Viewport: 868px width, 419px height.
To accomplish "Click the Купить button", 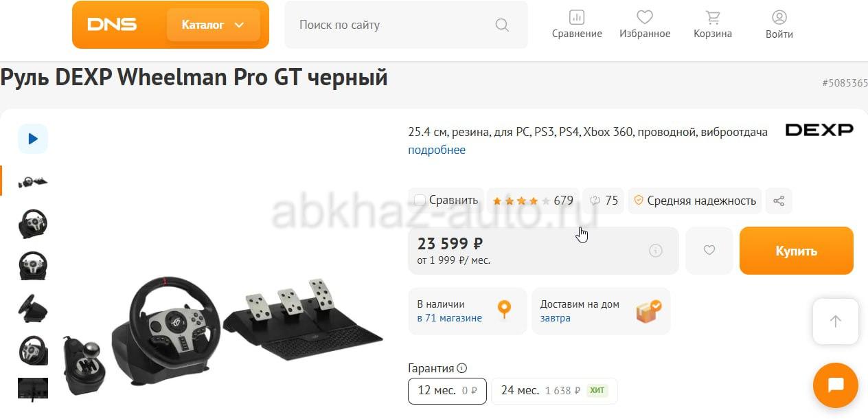I will (x=797, y=251).
